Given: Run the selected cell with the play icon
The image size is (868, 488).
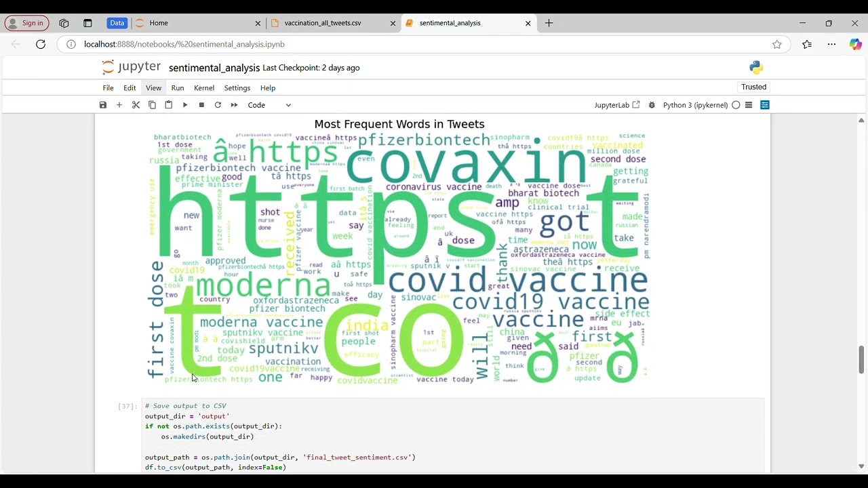Looking at the screenshot, I should click(185, 105).
